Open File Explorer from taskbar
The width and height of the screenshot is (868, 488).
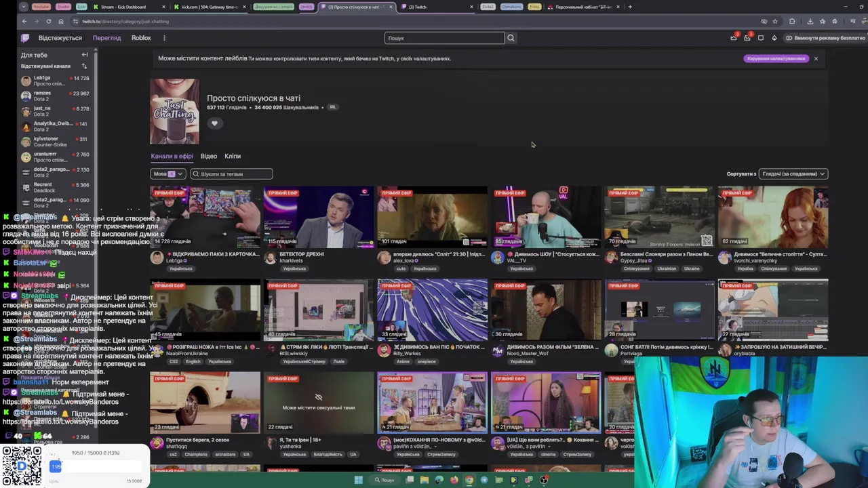(425, 480)
